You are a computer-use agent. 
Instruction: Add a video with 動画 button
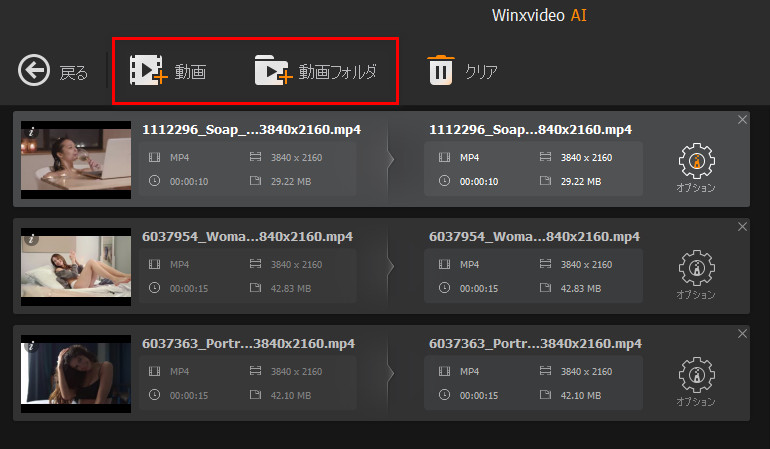(167, 71)
